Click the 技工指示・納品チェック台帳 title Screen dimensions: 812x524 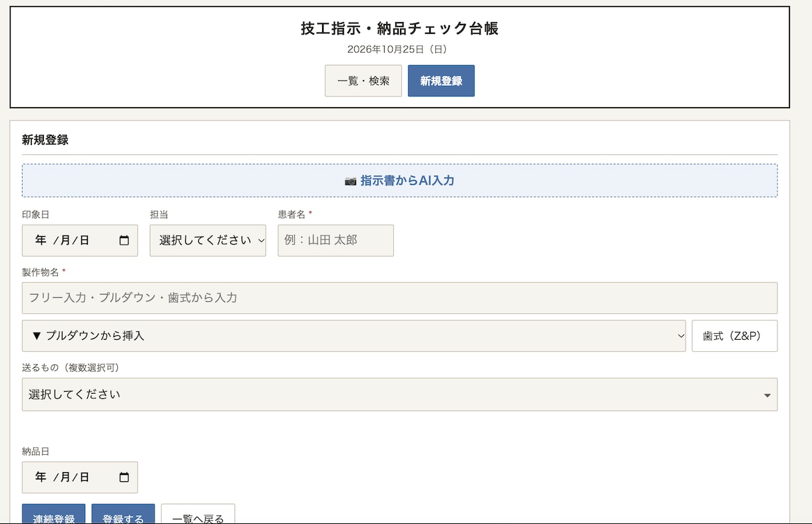tap(399, 29)
